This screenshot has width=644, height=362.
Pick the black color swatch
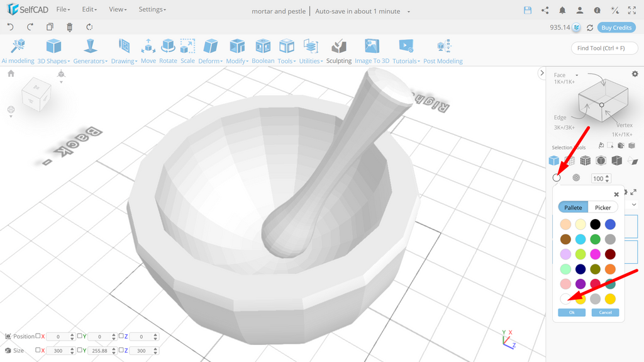(x=595, y=224)
